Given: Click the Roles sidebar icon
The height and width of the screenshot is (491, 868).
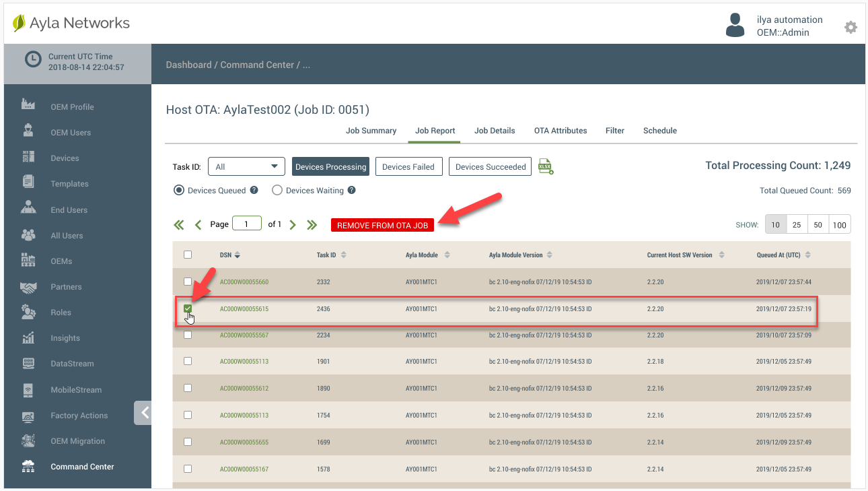Looking at the screenshot, I should tap(28, 312).
